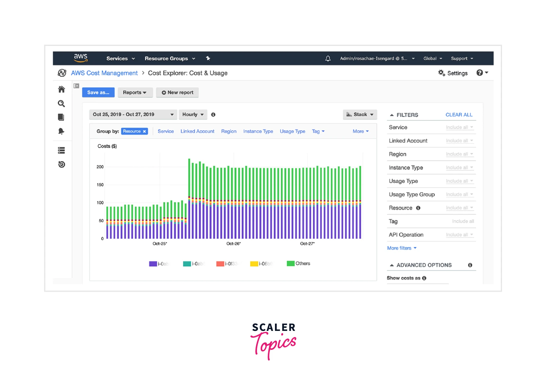Click the help question mark icon
Image resolution: width=548 pixels, height=392 pixels.
pyautogui.click(x=479, y=73)
